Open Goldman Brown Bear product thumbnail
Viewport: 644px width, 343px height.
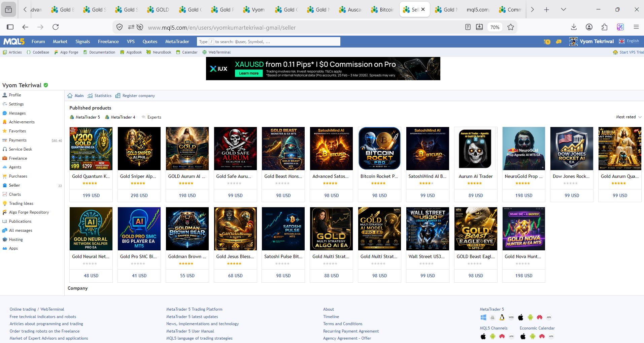[187, 229]
